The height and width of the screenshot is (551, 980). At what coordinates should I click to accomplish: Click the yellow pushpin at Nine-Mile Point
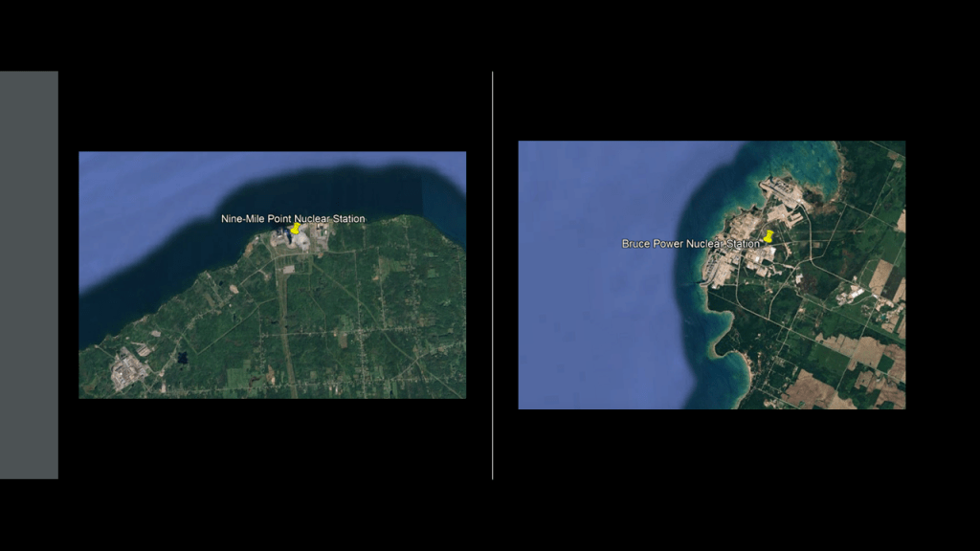[295, 230]
